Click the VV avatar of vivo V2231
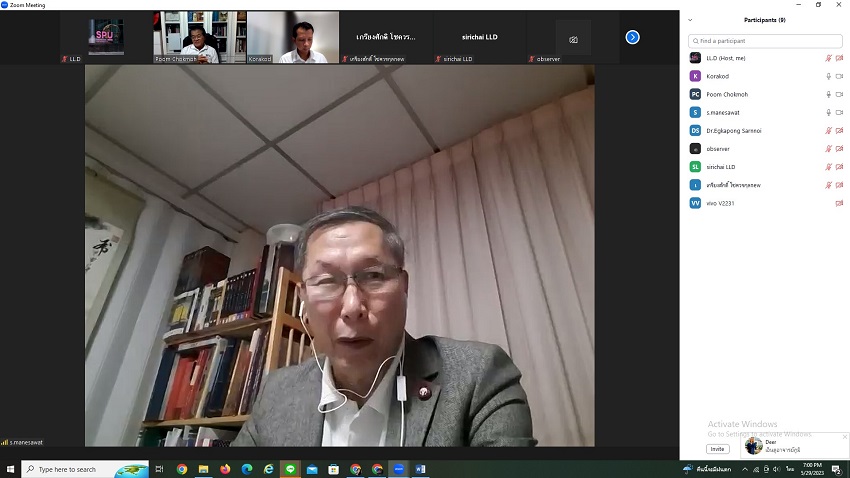Image resolution: width=850 pixels, height=478 pixels. [695, 203]
